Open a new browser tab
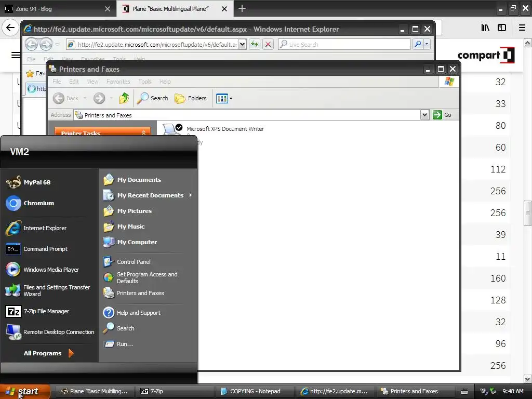Viewport: 532px width, 399px height. [242, 8]
